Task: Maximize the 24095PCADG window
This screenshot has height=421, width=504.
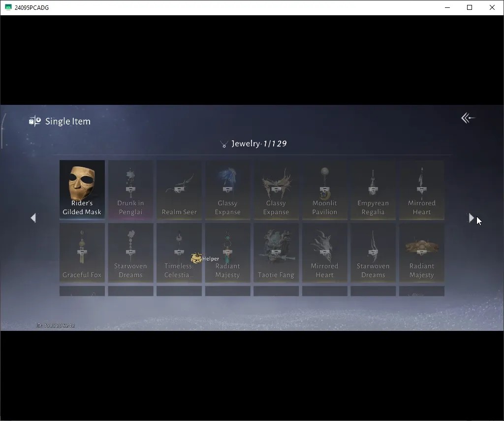Action: [470, 7]
